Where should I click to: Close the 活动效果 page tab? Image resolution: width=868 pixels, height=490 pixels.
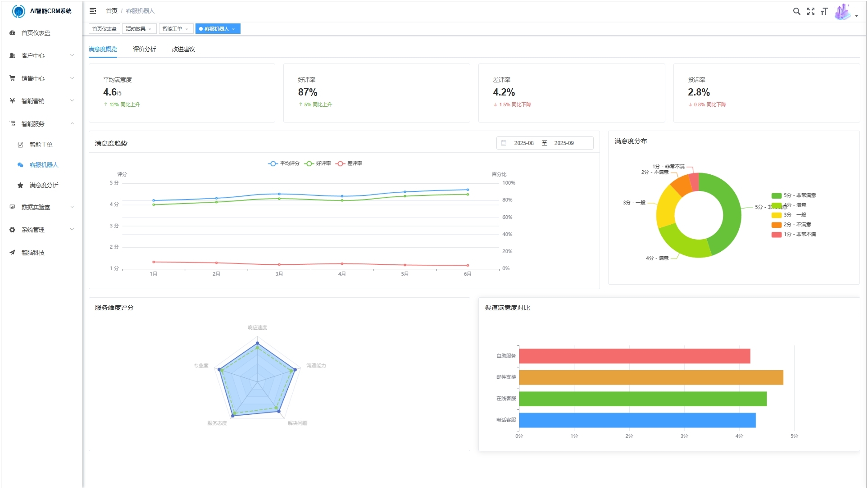[150, 29]
